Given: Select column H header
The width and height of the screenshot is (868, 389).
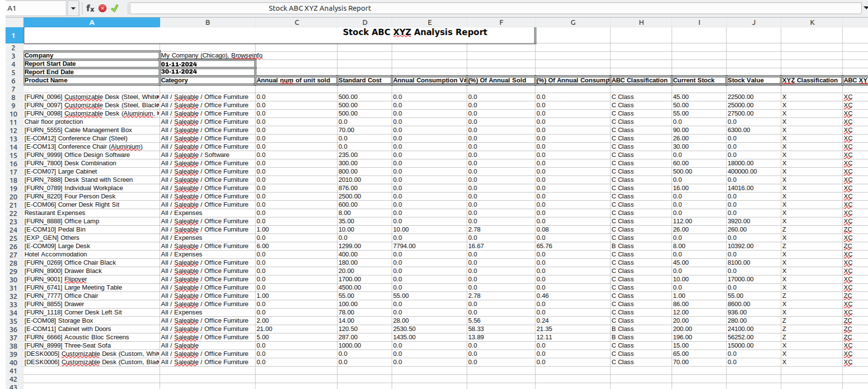Looking at the screenshot, I should click(x=641, y=22).
